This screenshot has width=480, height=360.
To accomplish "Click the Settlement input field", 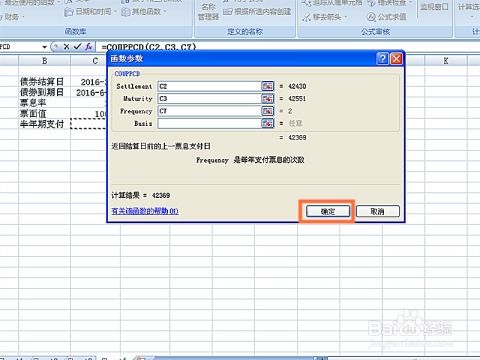I will (209, 86).
